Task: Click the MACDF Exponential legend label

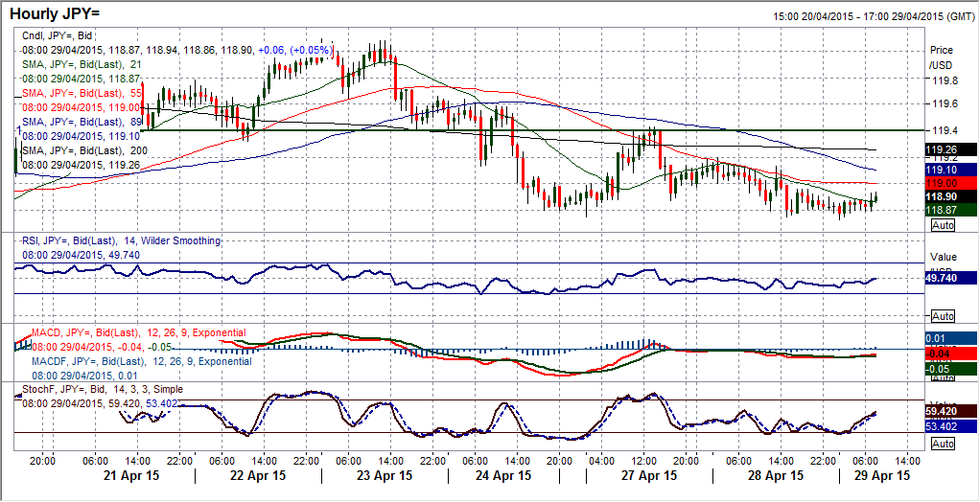Action: pyautogui.click(x=142, y=361)
